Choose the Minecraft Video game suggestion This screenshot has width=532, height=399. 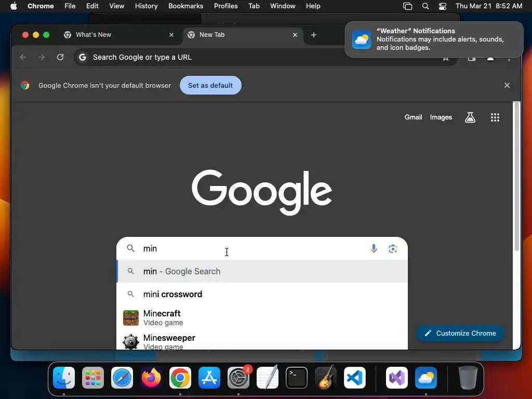262,317
